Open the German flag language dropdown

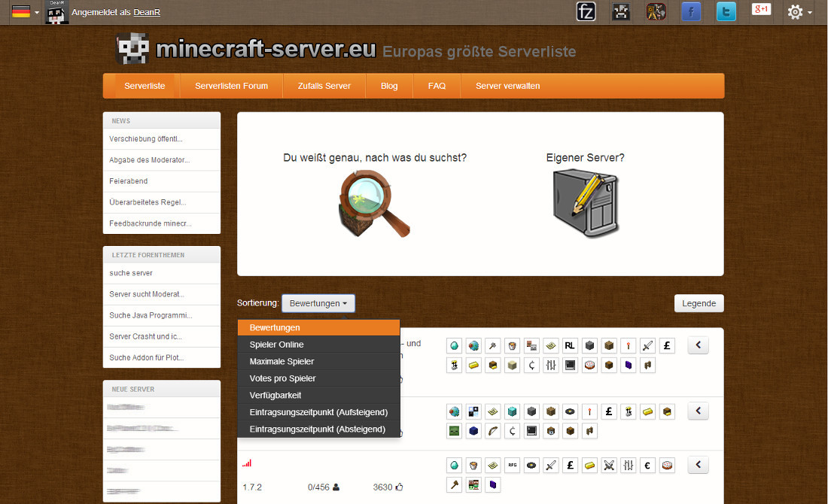(26, 12)
